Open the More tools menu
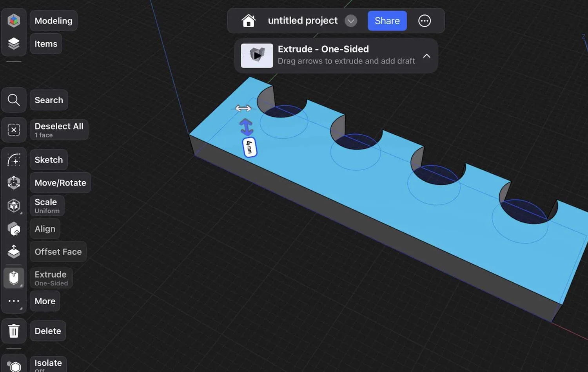588x372 pixels. (x=45, y=301)
